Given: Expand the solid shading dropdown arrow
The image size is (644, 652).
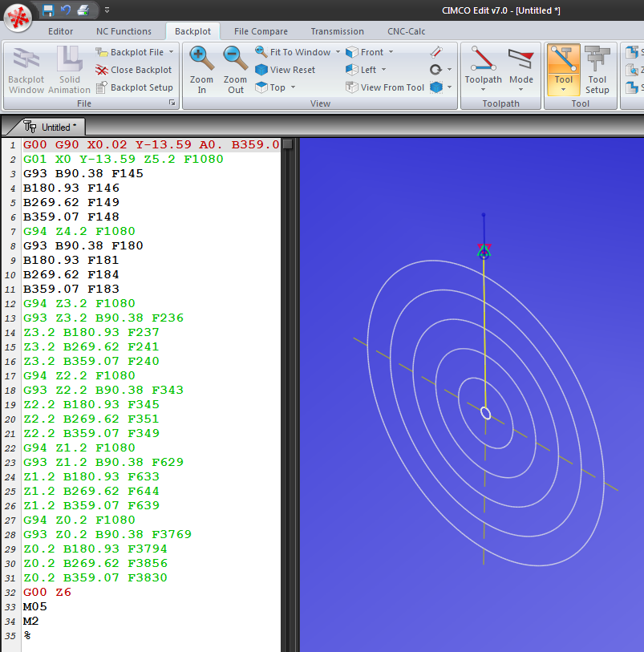Looking at the screenshot, I should [449, 87].
